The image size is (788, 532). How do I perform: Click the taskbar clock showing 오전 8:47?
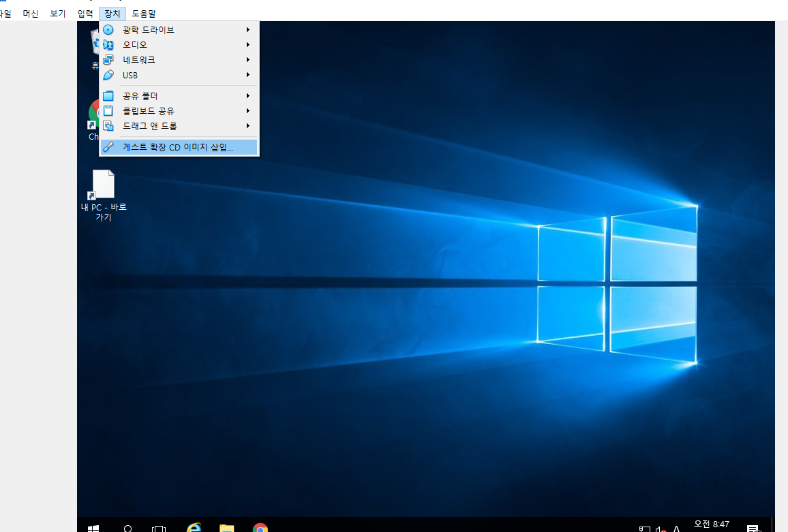[711, 525]
